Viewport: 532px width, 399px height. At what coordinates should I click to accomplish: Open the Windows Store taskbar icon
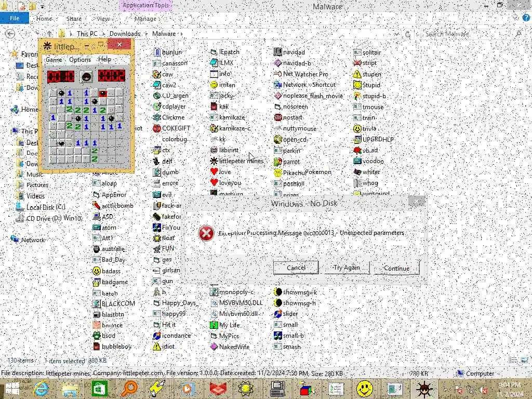pos(100,389)
